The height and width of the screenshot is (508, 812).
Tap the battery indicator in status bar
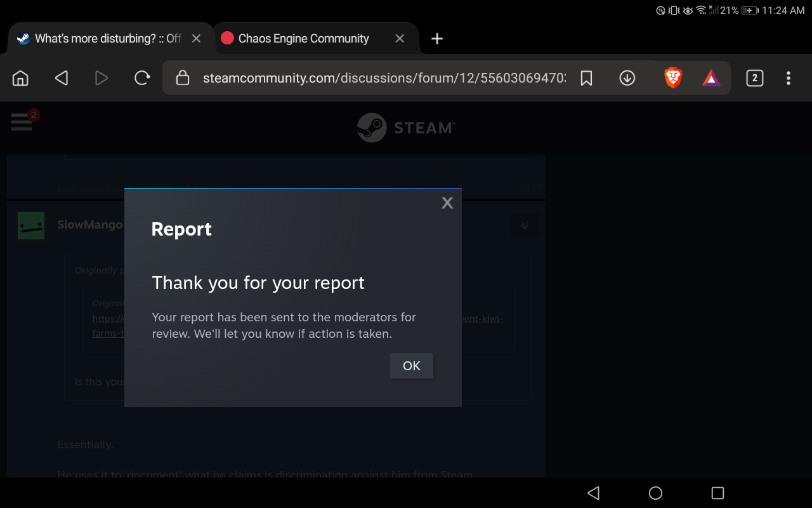click(x=750, y=10)
